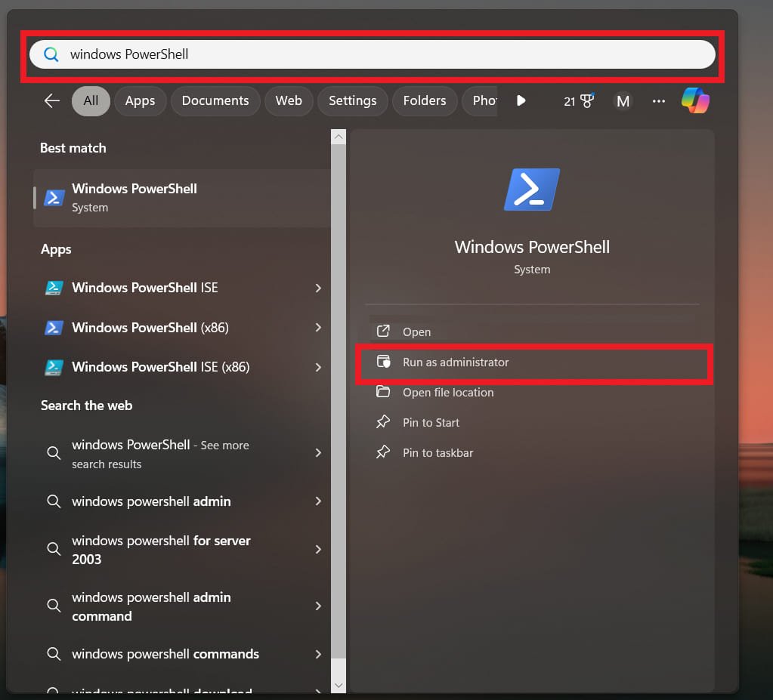Switch to the Apps filter tab
This screenshot has height=700, width=773.
point(140,100)
